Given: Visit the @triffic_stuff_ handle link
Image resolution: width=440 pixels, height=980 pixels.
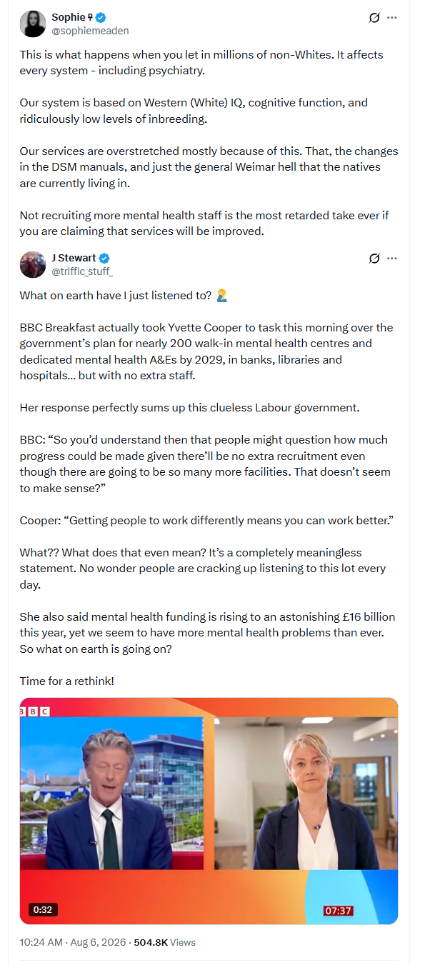Looking at the screenshot, I should pos(82,271).
